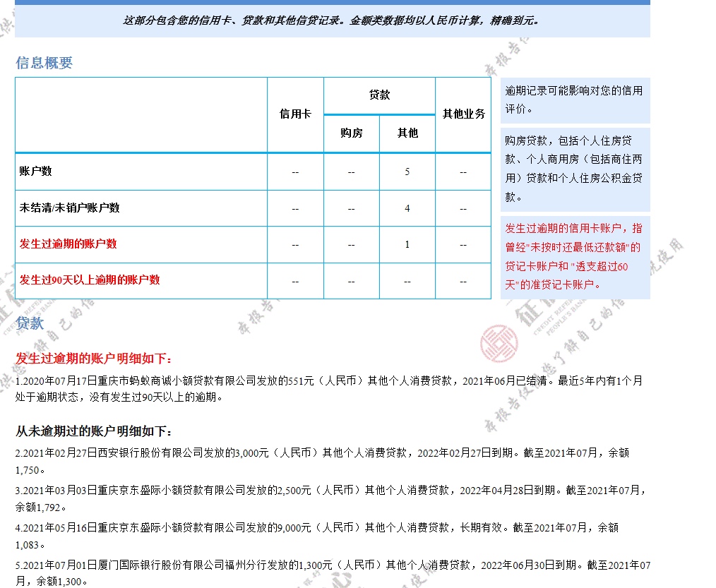716x588 pixels.
Task: Click the 贷款 column group header in the table
Action: (x=379, y=95)
